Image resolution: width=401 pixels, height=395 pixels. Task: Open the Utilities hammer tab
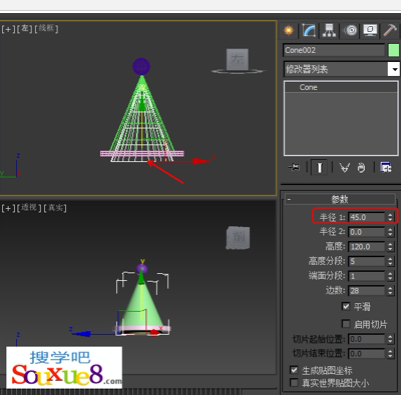tap(390, 30)
